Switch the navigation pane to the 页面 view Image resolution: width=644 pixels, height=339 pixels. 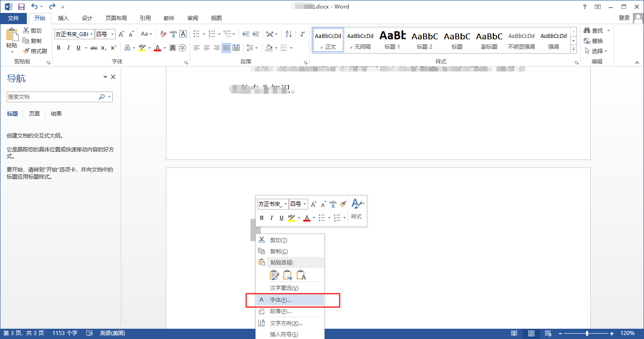click(34, 114)
